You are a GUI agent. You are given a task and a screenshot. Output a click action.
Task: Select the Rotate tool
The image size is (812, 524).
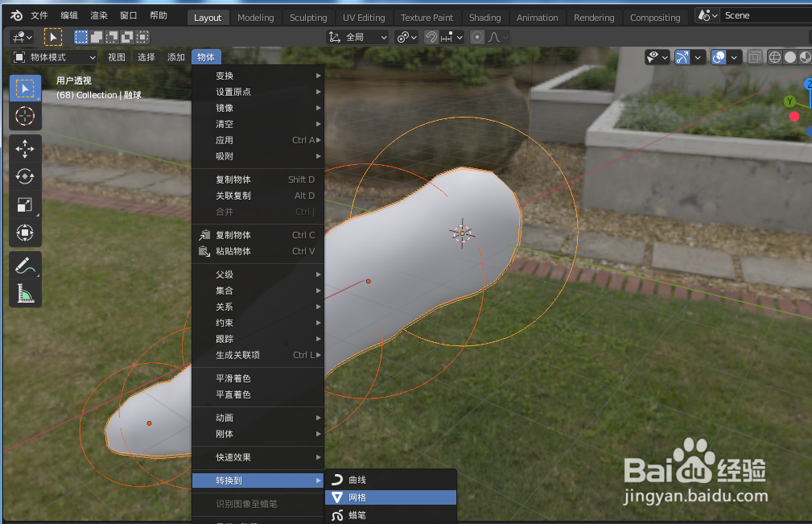click(x=25, y=176)
